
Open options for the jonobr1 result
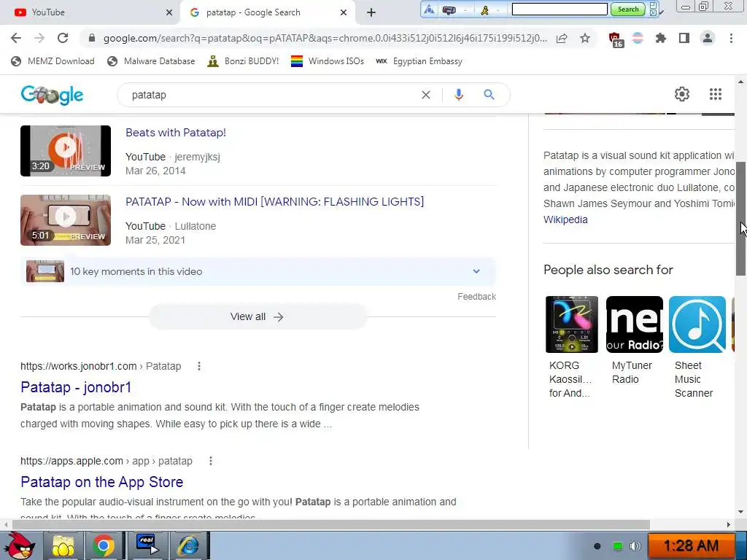[x=199, y=366]
